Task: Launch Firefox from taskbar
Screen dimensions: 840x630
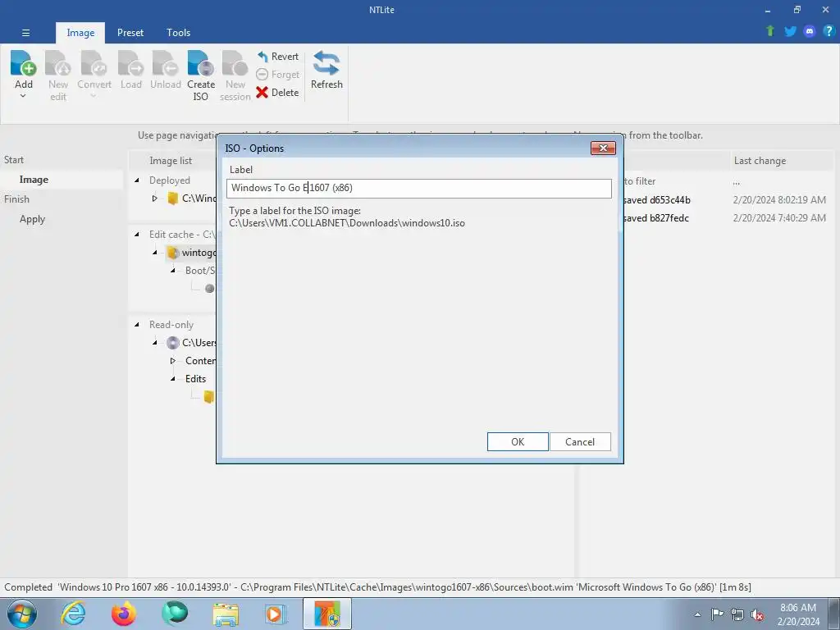Action: 124,614
